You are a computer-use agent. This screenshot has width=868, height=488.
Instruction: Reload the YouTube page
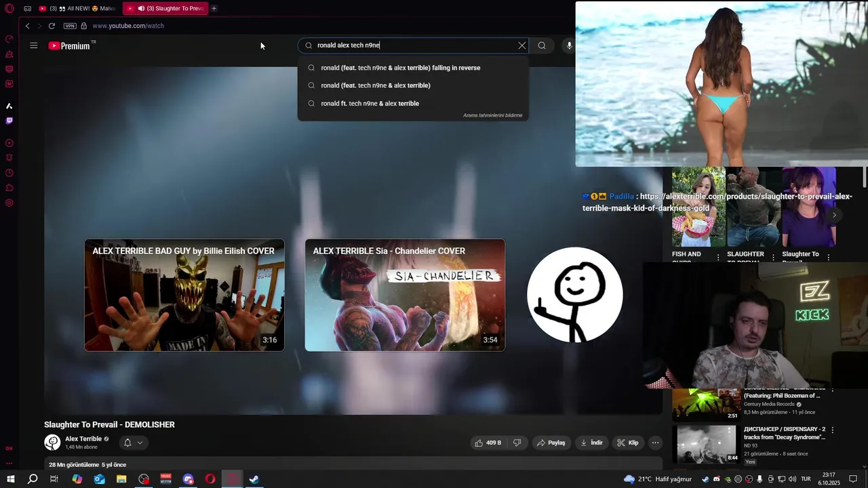(52, 26)
